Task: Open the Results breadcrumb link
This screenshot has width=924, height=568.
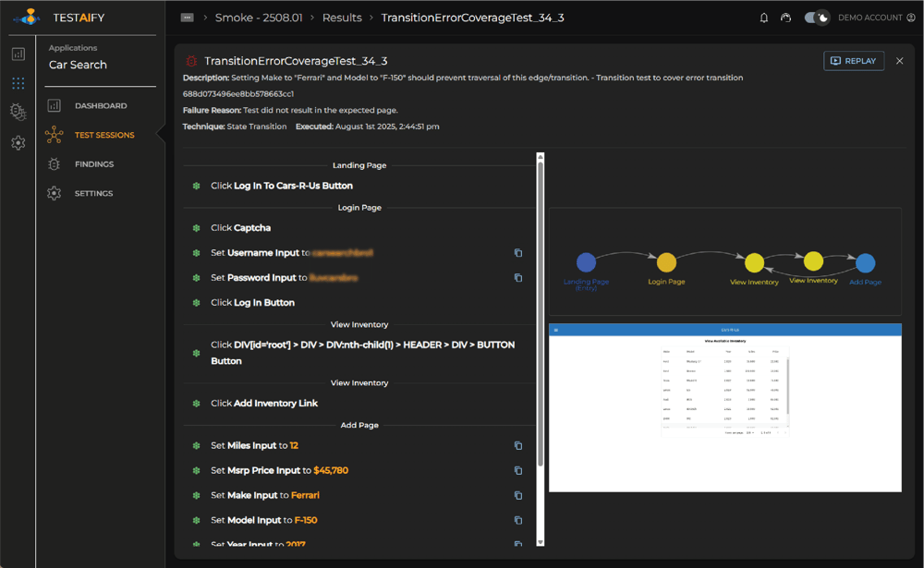Action: pyautogui.click(x=342, y=18)
